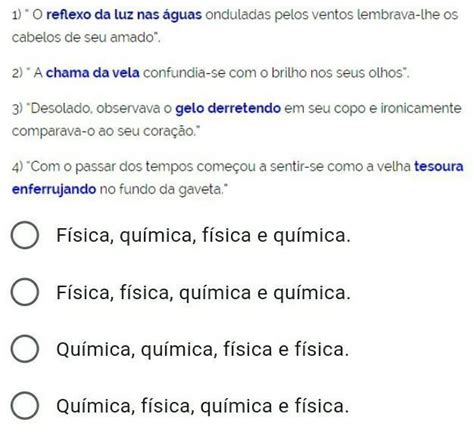Click the label text 'Química, física, química e física.'
Screen dimensions: 474x445
point(203,406)
